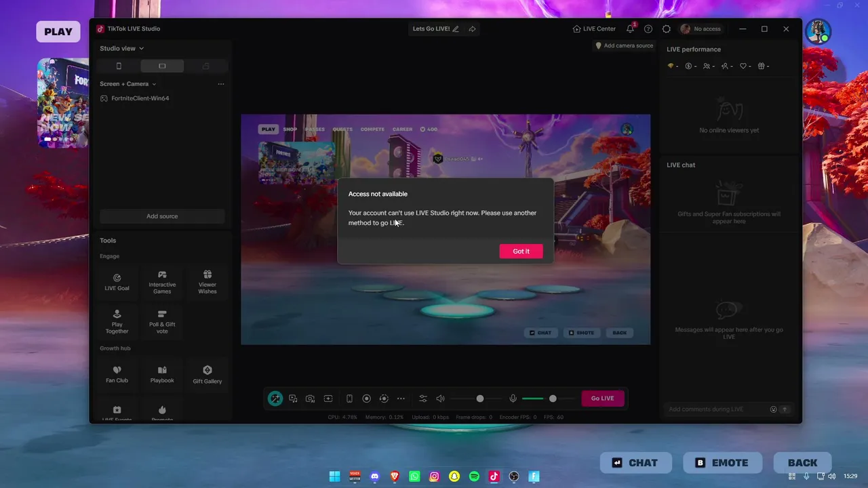Mute the microphone

pos(513,399)
